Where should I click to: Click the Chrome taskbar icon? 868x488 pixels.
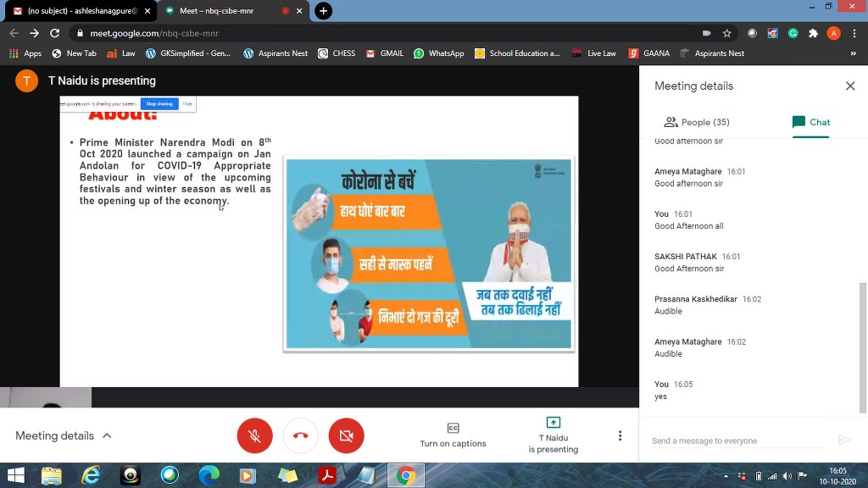[406, 475]
